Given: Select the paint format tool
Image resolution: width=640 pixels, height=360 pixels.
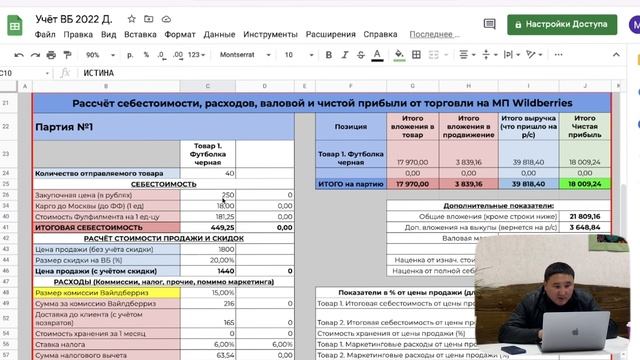Looking at the screenshot, I should (x=67, y=55).
